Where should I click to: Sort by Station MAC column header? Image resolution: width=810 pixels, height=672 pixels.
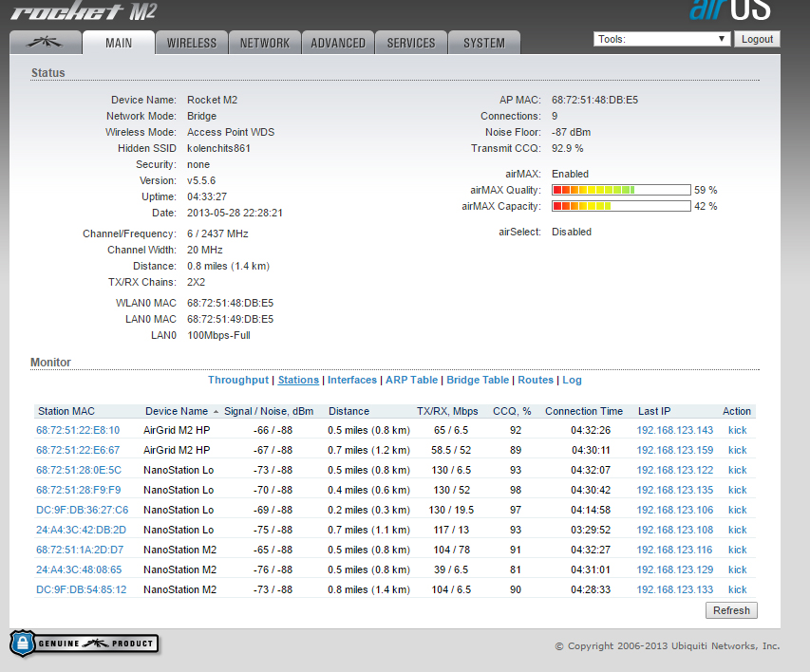pyautogui.click(x=66, y=412)
